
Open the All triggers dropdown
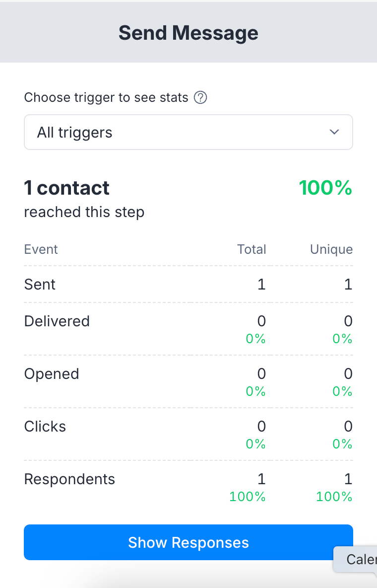coord(188,132)
